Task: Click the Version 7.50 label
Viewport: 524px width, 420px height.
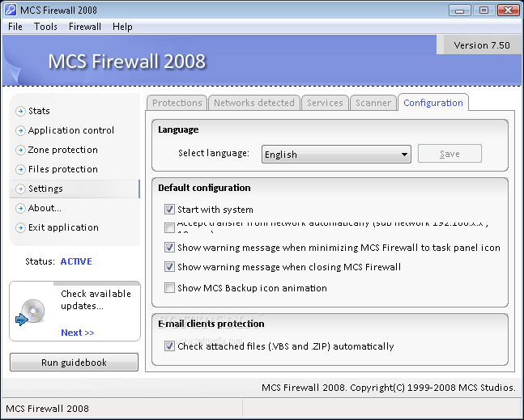Action: 482,45
